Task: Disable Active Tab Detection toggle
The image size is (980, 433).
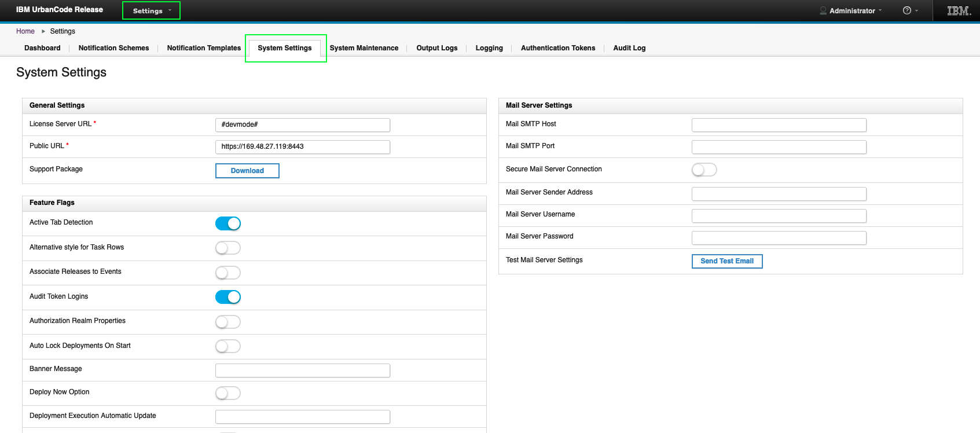Action: pyautogui.click(x=228, y=223)
